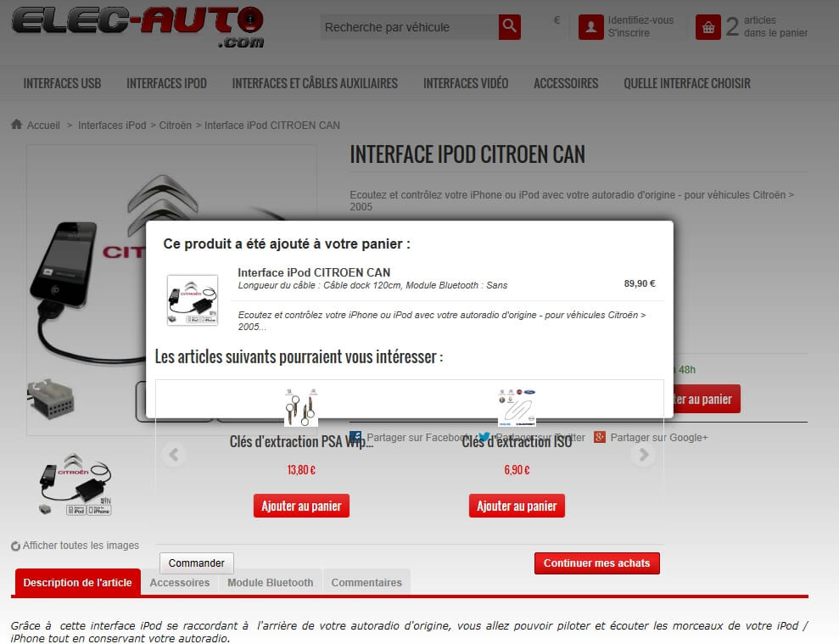Viewport: 839px width, 644px height.
Task: Open the Interfaces USB menu
Action: pos(61,83)
